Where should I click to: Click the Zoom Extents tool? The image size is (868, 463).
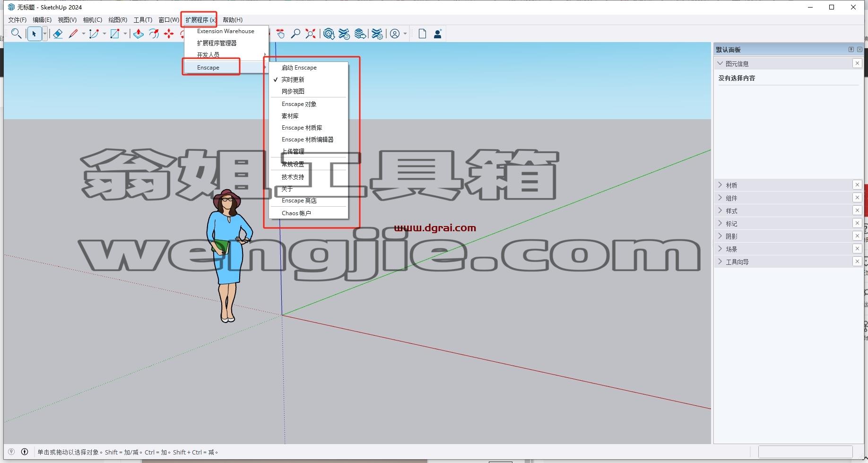(x=311, y=34)
